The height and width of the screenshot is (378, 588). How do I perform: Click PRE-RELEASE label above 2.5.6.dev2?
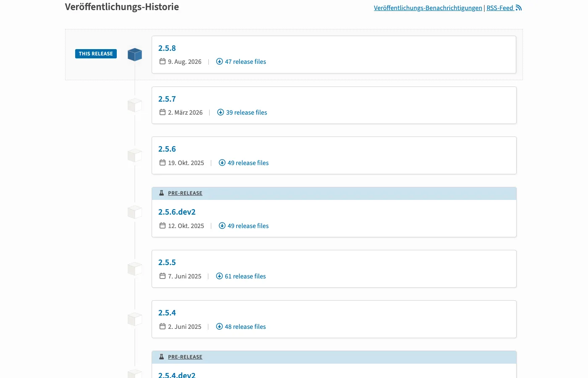click(x=185, y=193)
